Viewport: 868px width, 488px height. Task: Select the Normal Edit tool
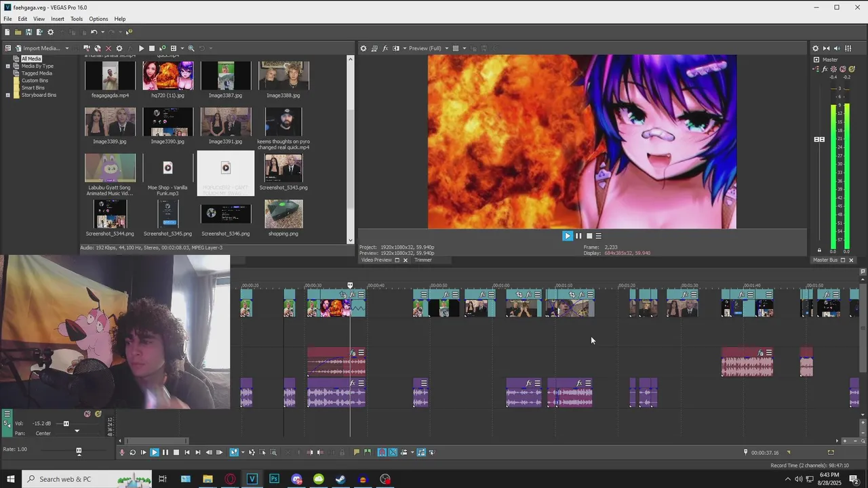[234, 452]
